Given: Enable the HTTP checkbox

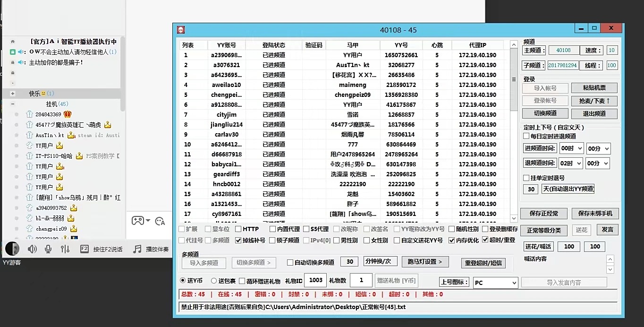Looking at the screenshot, I should pyautogui.click(x=238, y=229).
